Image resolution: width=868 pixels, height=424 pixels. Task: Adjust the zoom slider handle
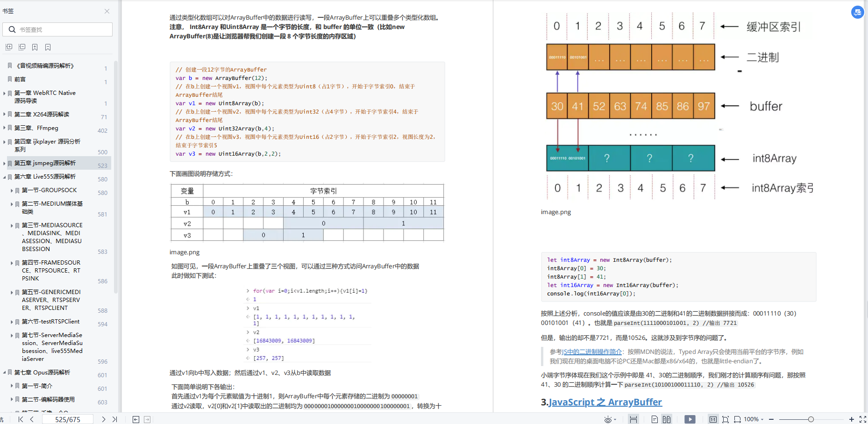(x=811, y=419)
